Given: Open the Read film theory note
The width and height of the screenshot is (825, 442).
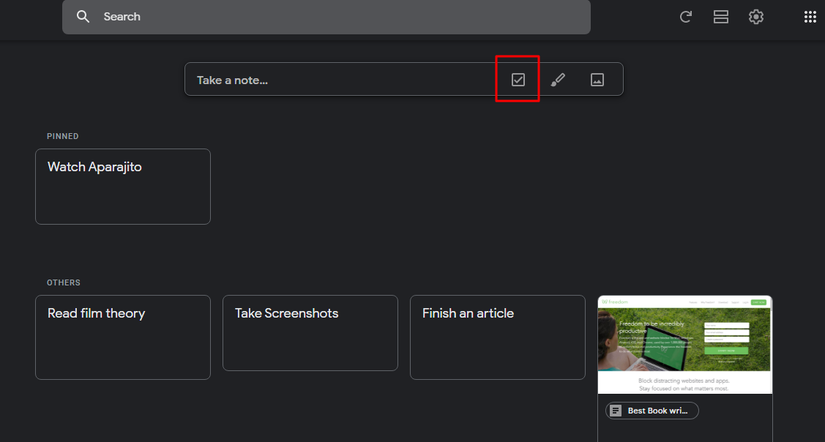Looking at the screenshot, I should [x=123, y=337].
